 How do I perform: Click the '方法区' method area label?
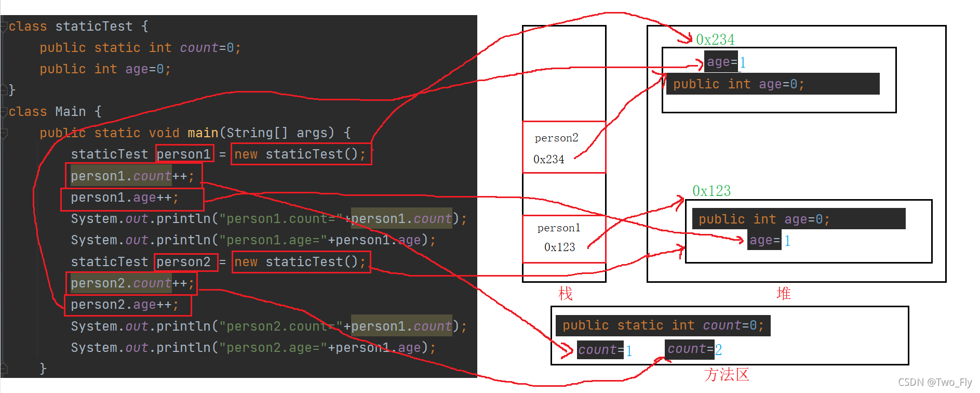point(727,375)
